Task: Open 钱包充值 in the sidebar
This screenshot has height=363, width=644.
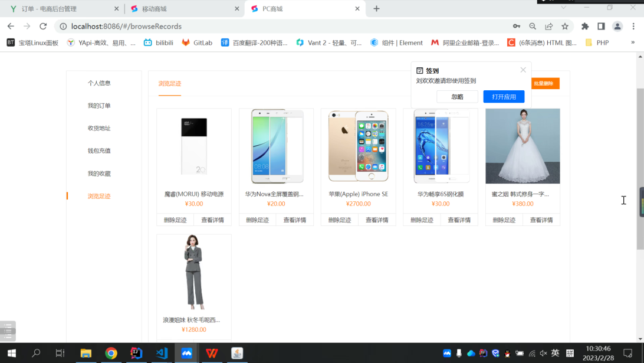Action: [x=99, y=151]
